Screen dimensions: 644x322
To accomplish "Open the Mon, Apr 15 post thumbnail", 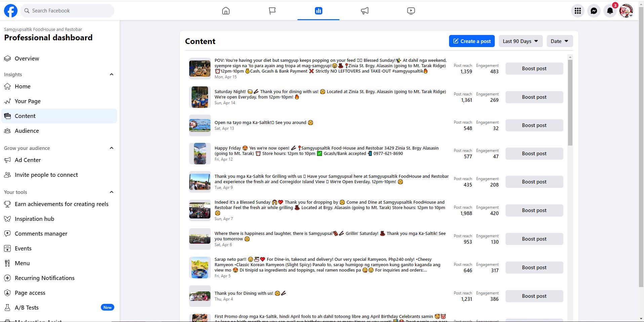I will (x=200, y=69).
